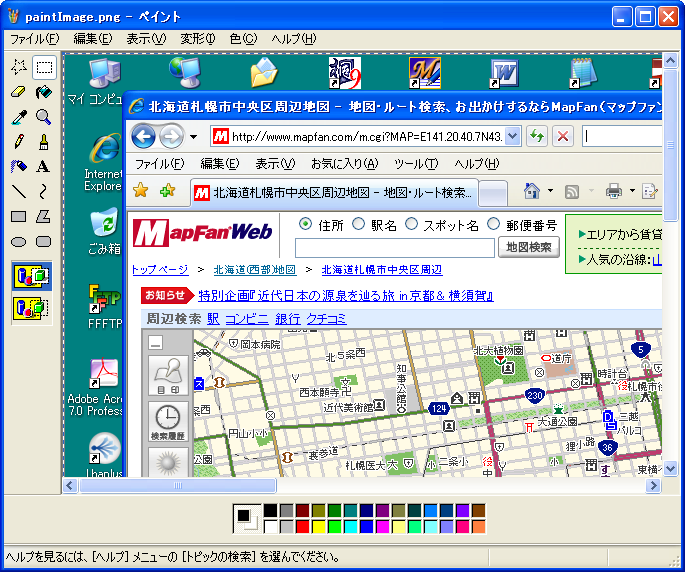Click the browser refresh icon in the canvas
Screen dimensions: 685x572
(537, 137)
